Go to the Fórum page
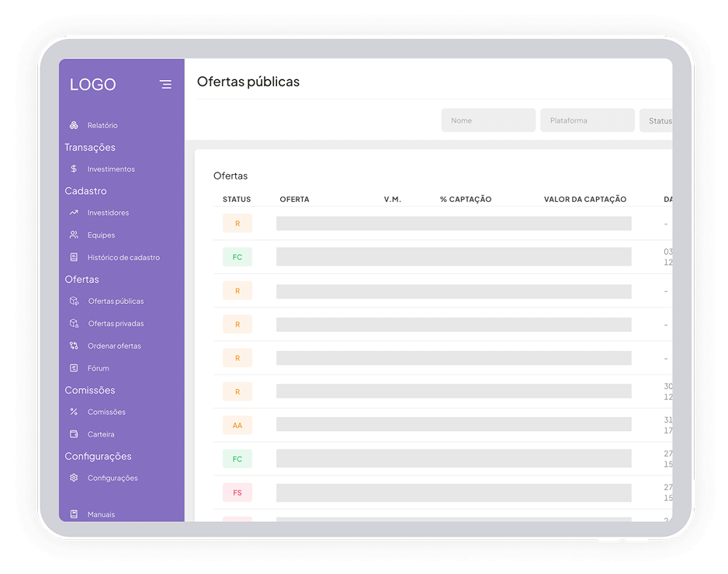This screenshot has height=574, width=728. [98, 368]
